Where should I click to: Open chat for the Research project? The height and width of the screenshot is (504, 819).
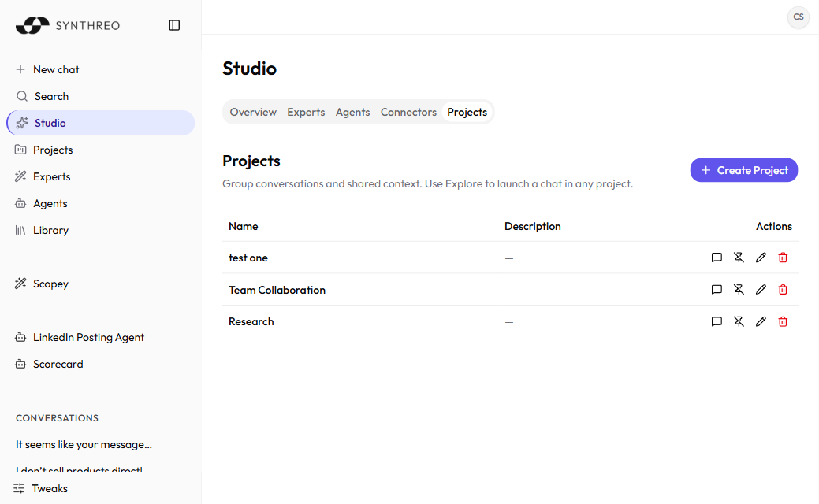(x=717, y=321)
